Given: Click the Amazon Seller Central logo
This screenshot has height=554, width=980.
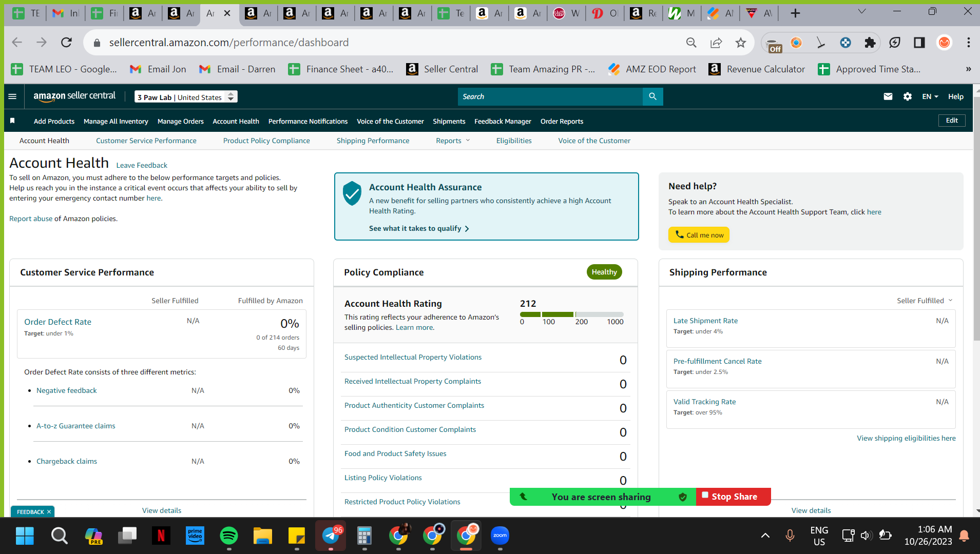Looking at the screenshot, I should click(x=74, y=96).
